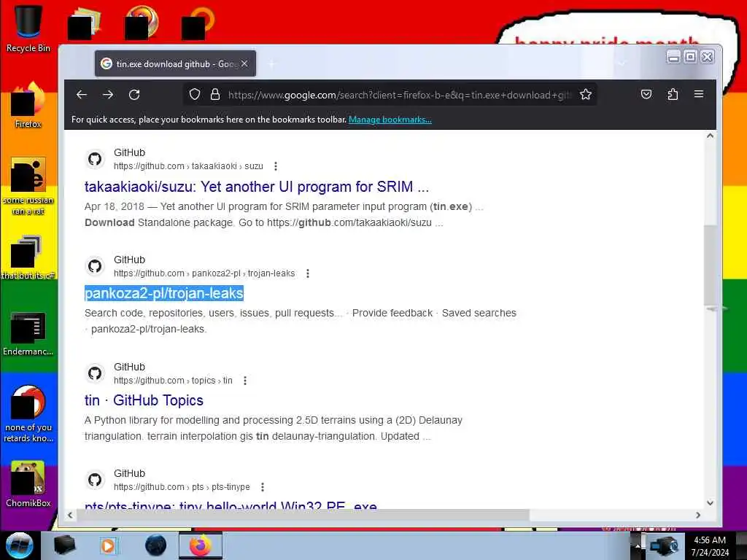
Task: Show hidden system tray icons arrow
Action: 638,546
